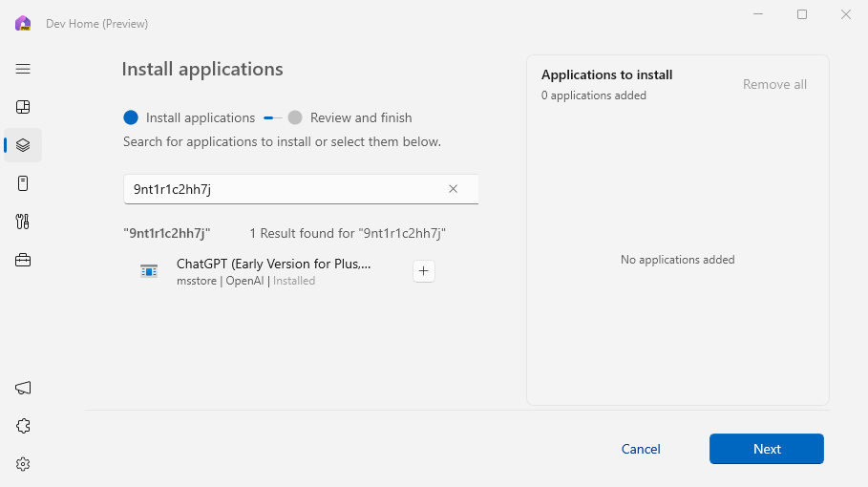Open the hamburger navigation menu
Image resolution: width=868 pixels, height=487 pixels.
click(x=23, y=69)
